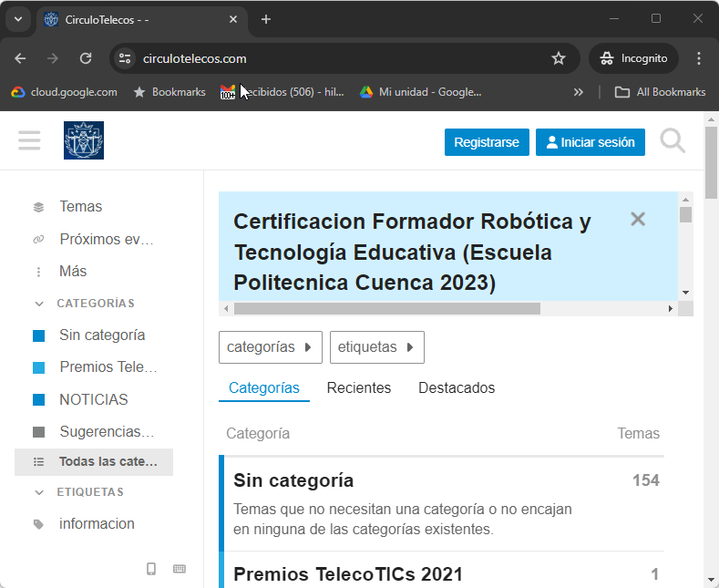Open the Bookmarks bookmark item
719x588 pixels.
click(169, 92)
